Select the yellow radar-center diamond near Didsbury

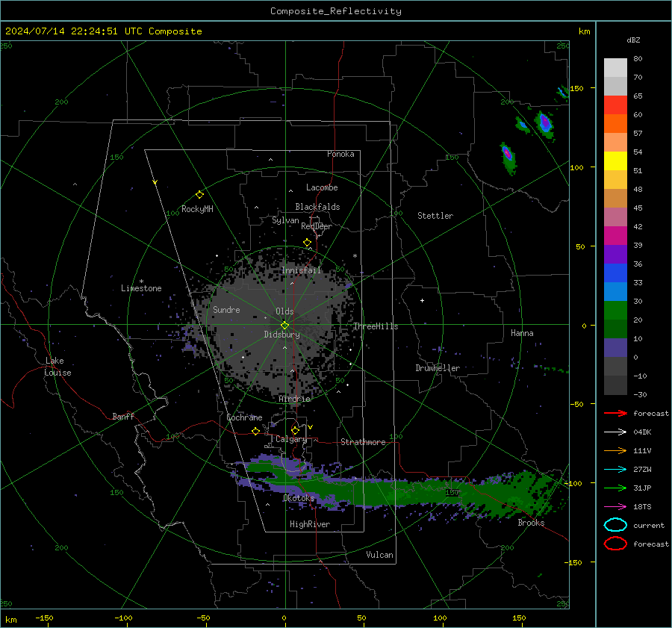click(x=284, y=326)
